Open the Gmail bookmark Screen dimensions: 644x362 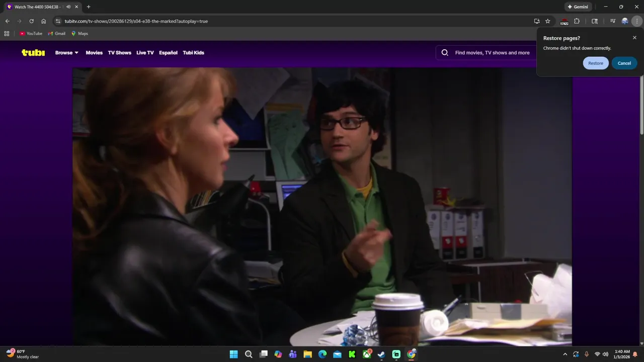click(x=56, y=34)
